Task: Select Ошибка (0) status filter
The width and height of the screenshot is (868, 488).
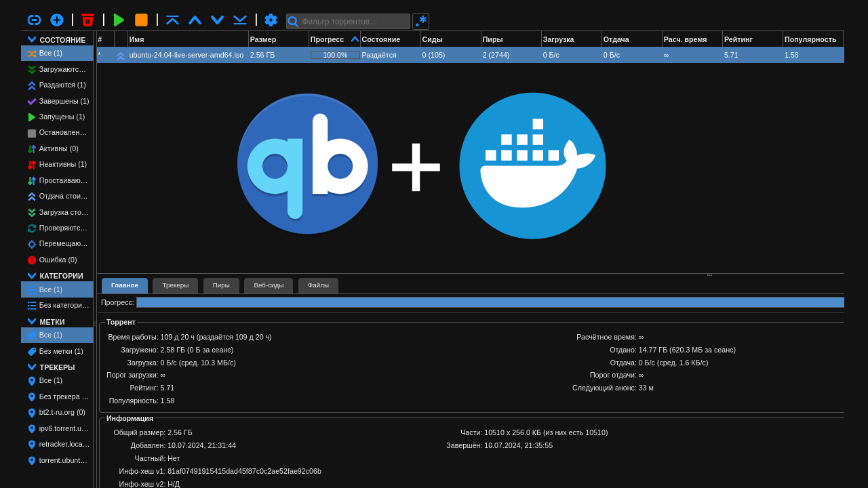Action: pyautogui.click(x=57, y=260)
